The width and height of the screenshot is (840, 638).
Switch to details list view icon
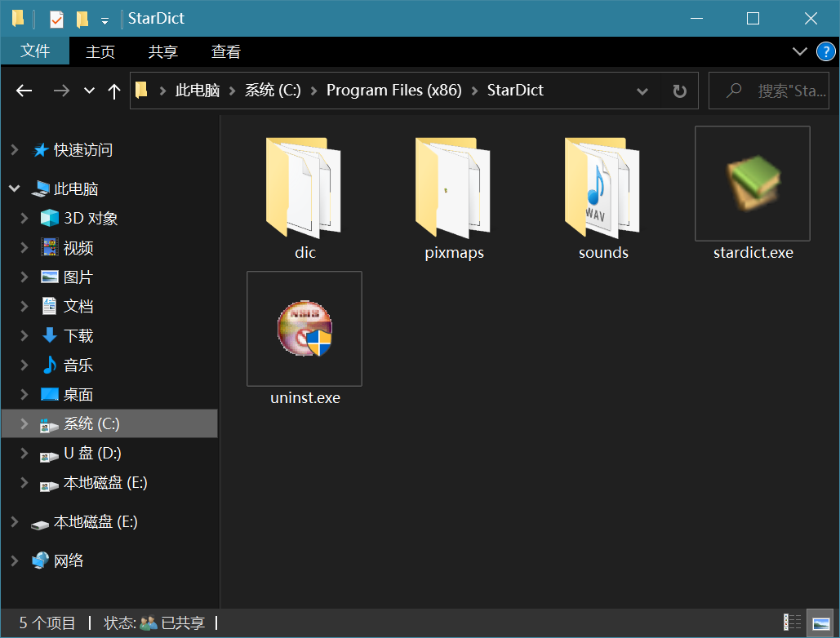point(792,622)
